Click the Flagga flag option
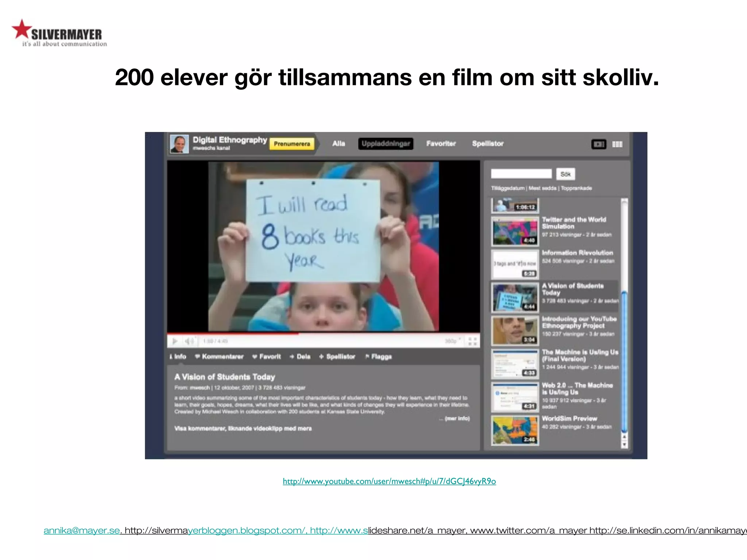Screen dimensions: 747x560 click(x=378, y=357)
